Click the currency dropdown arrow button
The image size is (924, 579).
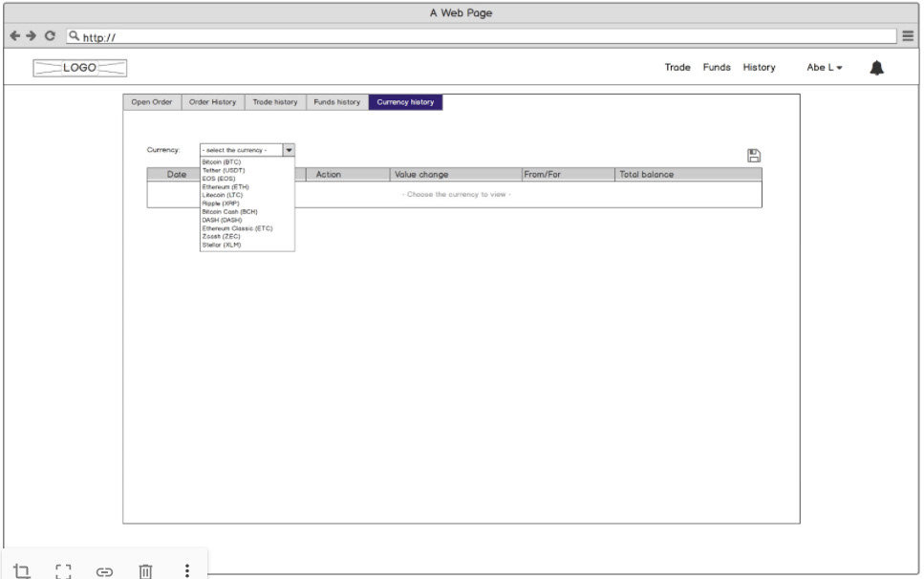289,150
